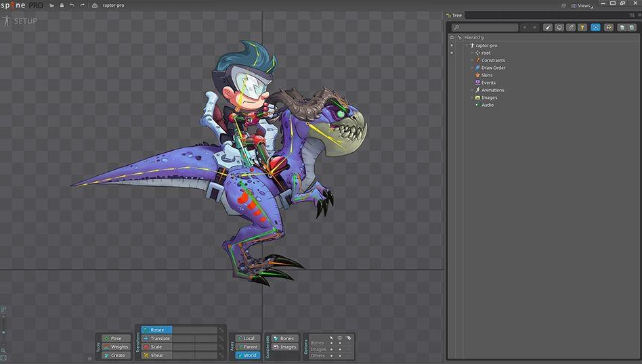Select the Skins tree item
Viewport: 642px width, 364px height.
pyautogui.click(x=487, y=75)
